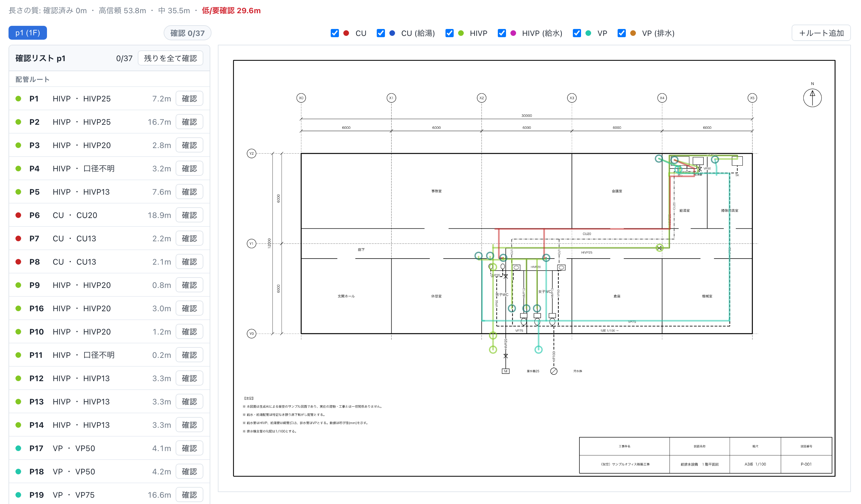Add a route with ＋ルート追加

821,33
